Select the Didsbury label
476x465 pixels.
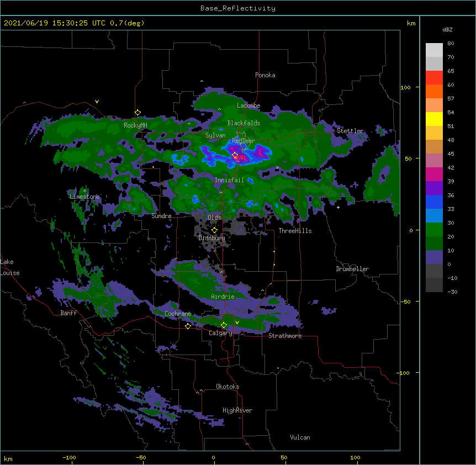tap(211, 238)
